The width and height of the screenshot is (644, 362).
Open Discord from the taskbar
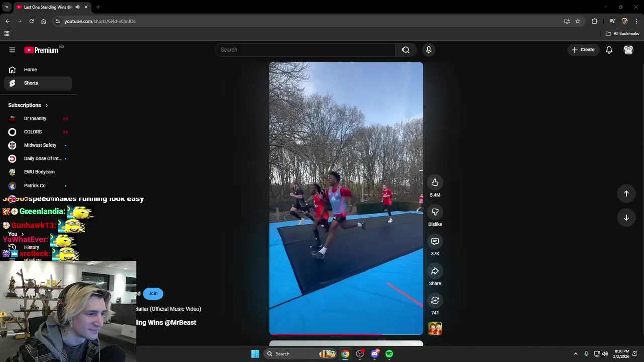point(374,354)
